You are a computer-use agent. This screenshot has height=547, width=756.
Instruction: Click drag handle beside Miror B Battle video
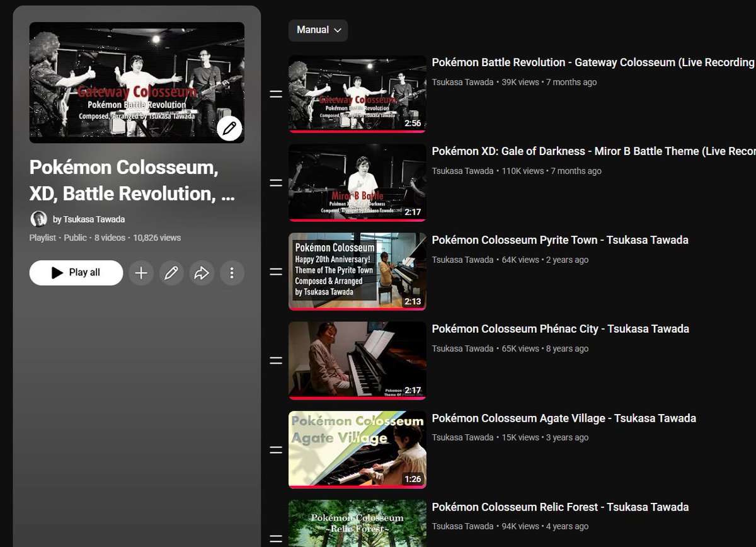coord(276,183)
